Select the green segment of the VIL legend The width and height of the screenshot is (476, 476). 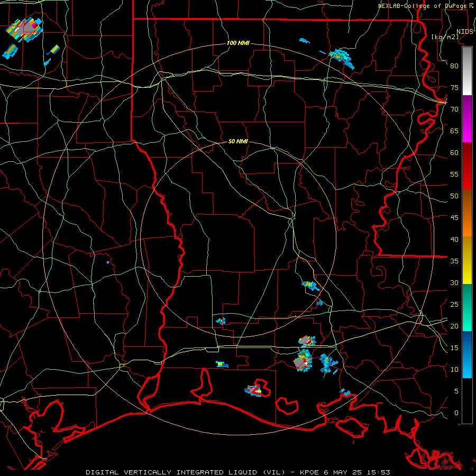467,307
